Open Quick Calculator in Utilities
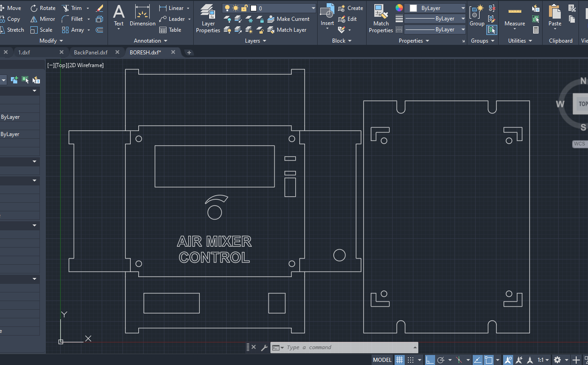588x365 pixels. pos(536,30)
